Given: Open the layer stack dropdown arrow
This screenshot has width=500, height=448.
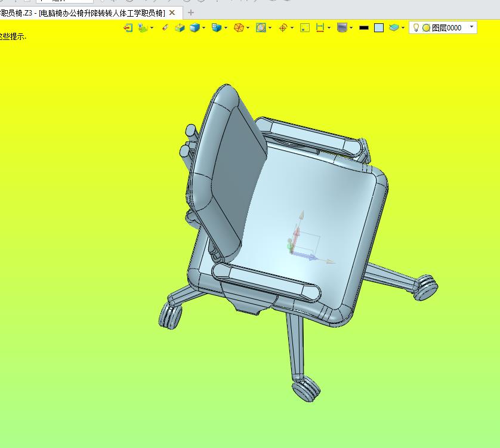Looking at the screenshot, I should (403, 28).
